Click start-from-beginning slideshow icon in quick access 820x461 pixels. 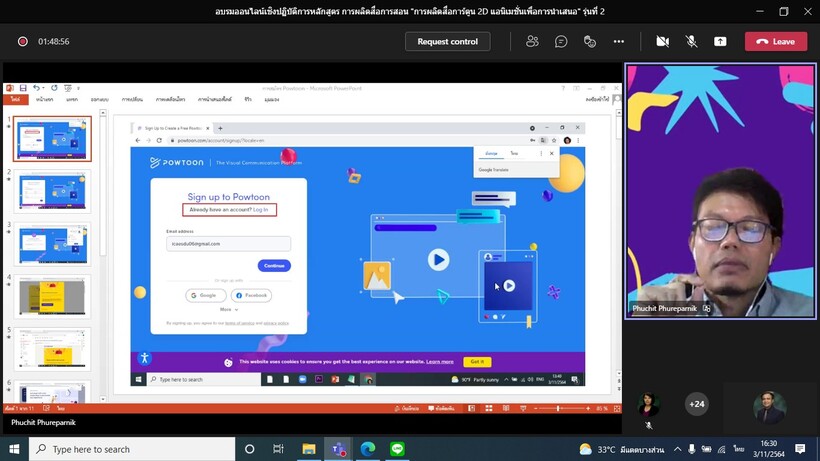pos(67,88)
